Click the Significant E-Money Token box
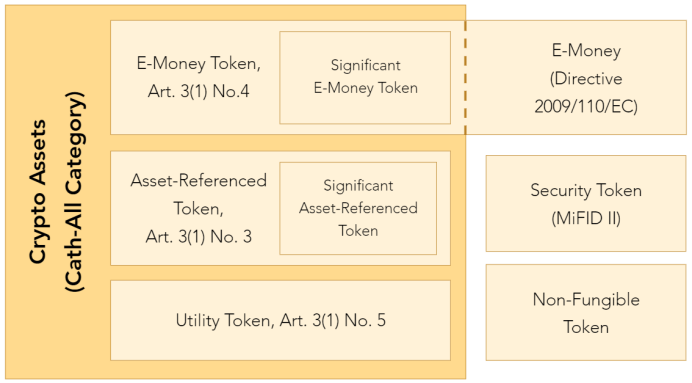 [365, 77]
